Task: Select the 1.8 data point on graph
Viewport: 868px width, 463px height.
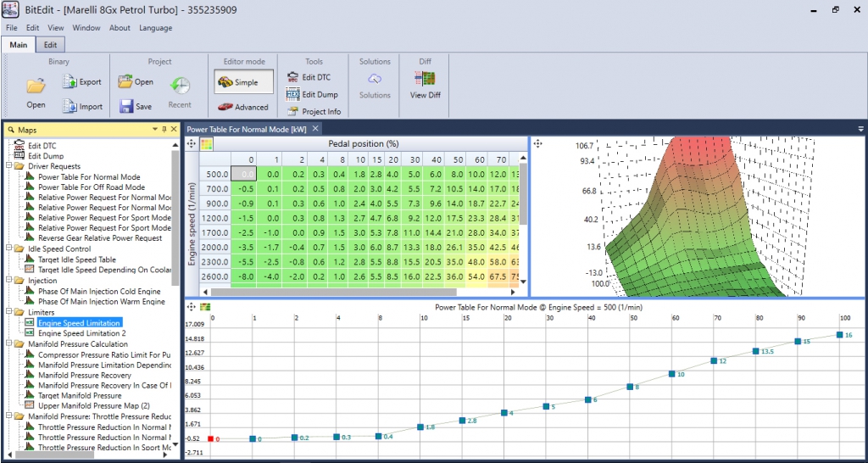Action: (x=420, y=427)
